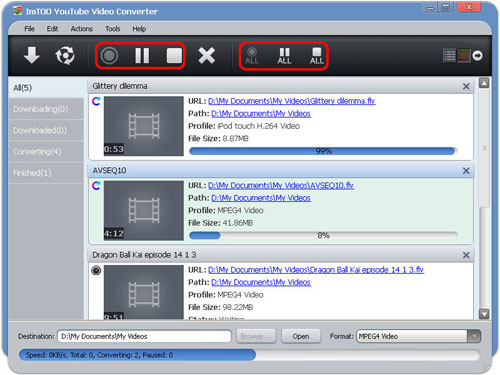Pause the selected task
This screenshot has height=375, width=500.
[x=142, y=56]
